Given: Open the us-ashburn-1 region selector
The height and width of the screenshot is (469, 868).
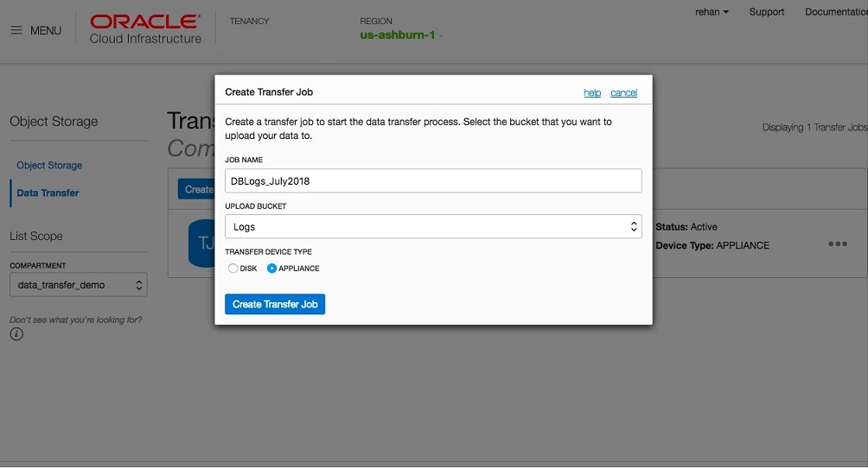Looking at the screenshot, I should pyautogui.click(x=402, y=35).
